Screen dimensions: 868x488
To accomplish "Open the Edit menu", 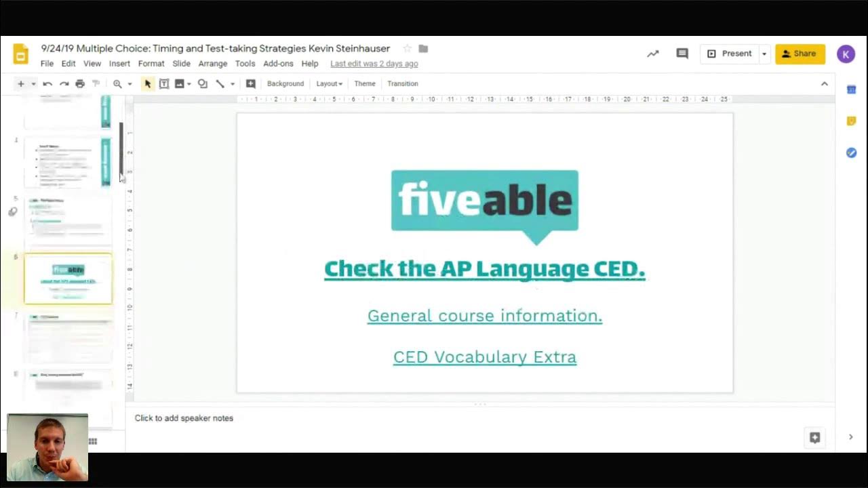I will coord(68,64).
